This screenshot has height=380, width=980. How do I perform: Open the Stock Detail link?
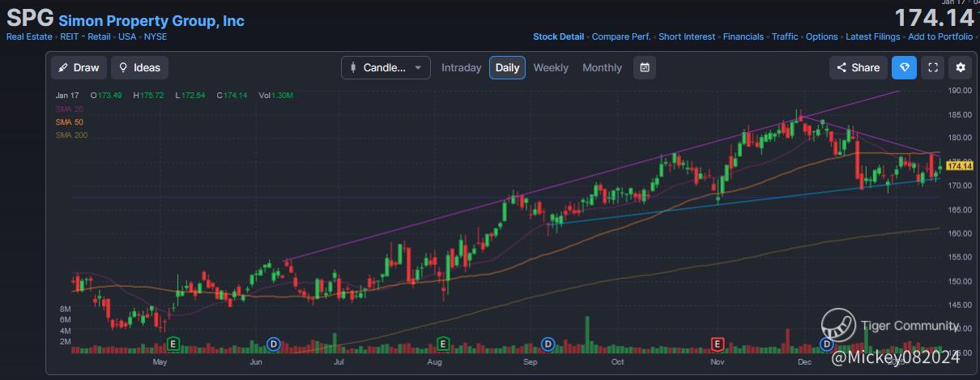tap(558, 36)
